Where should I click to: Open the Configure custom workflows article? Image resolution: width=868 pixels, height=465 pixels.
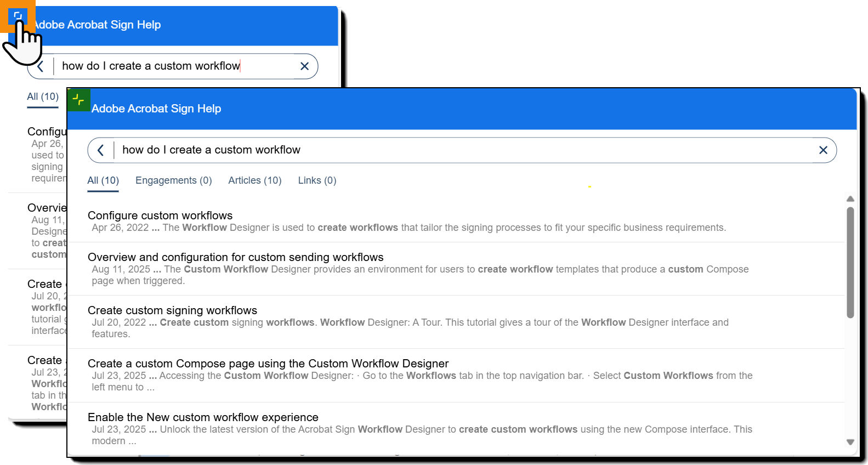point(160,216)
